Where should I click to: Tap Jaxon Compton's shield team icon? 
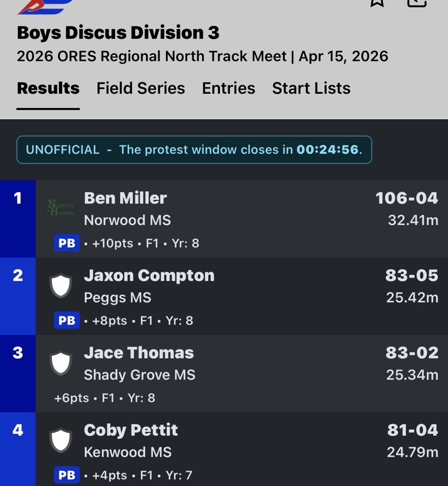[60, 286]
